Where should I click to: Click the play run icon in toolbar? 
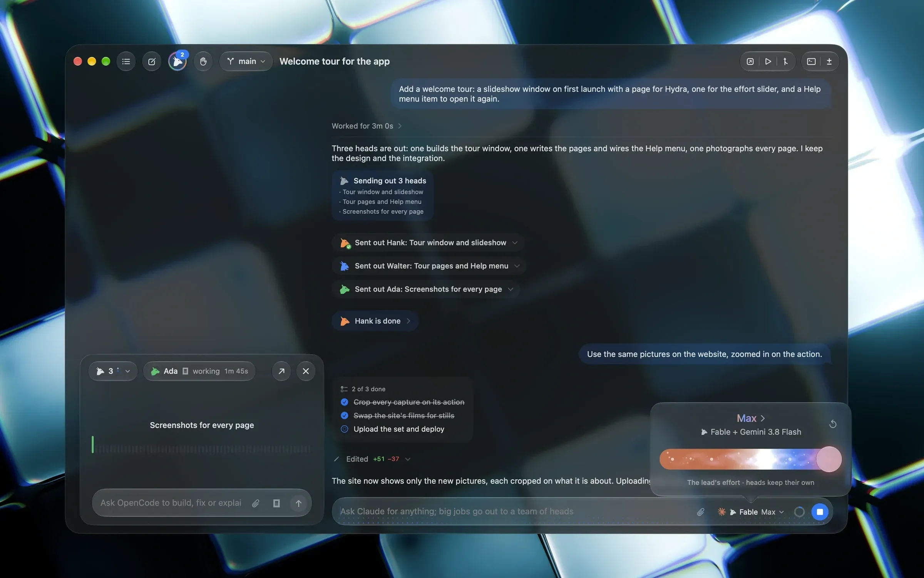click(x=768, y=61)
